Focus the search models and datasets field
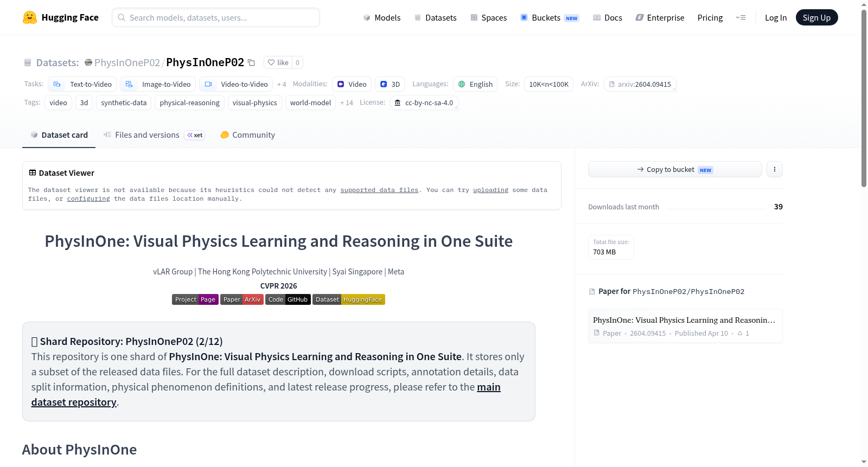 coord(216,17)
